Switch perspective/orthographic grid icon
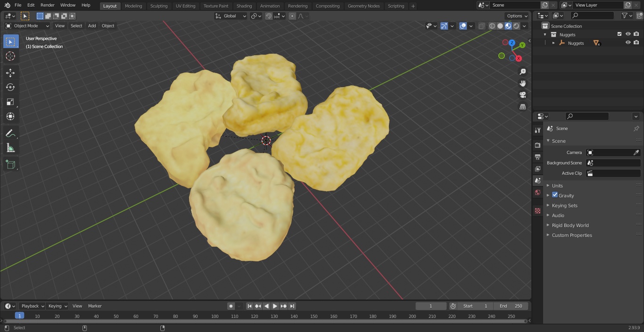644x332 pixels. click(x=522, y=107)
